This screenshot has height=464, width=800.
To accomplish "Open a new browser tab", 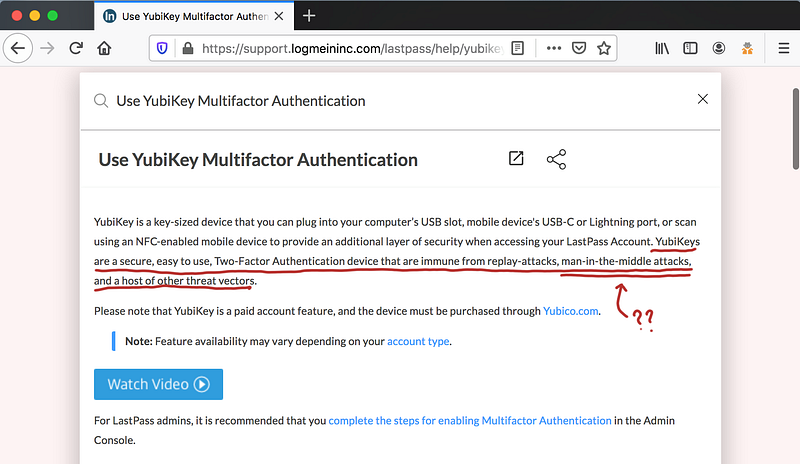I will click(309, 15).
